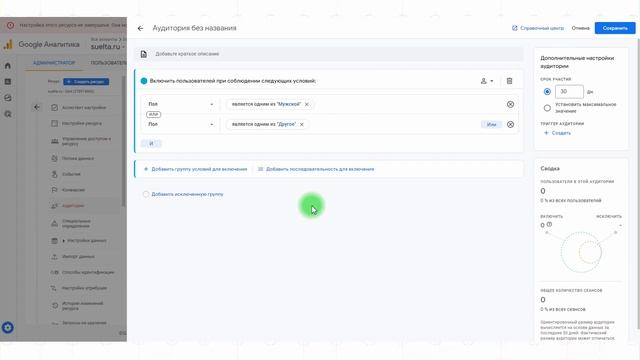This screenshot has height=360, width=640.
Task: Click the 'История изменений ресурса' history icon
Action: (x=54, y=305)
